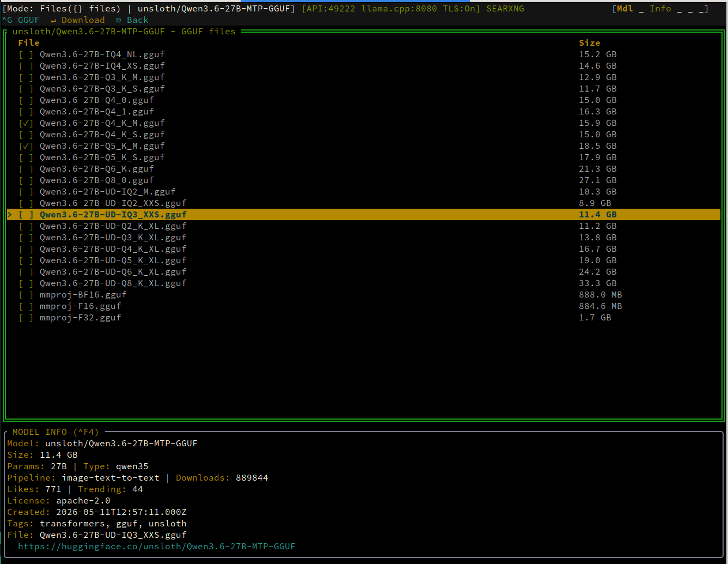Select file name Qwen3.6-27B-UD-IQ2_XXS.gguf
728x564 pixels.
113,203
